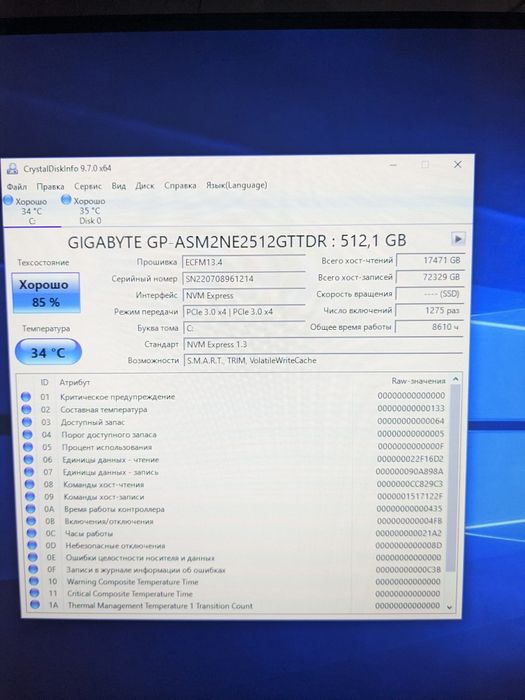Click the ID column header
Viewport: 525px width, 700px height.
(x=44, y=383)
